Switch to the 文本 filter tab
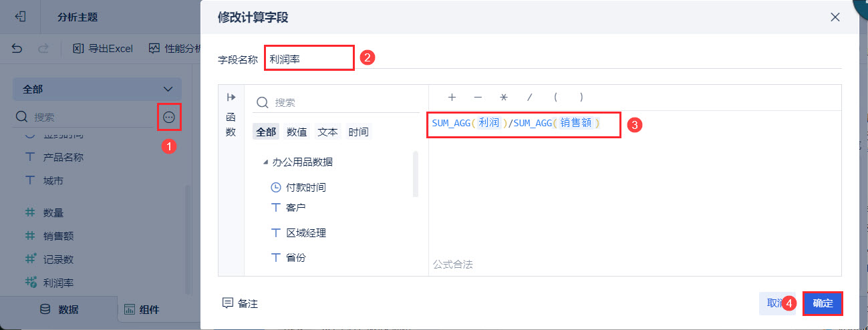868x330 pixels. (x=327, y=132)
